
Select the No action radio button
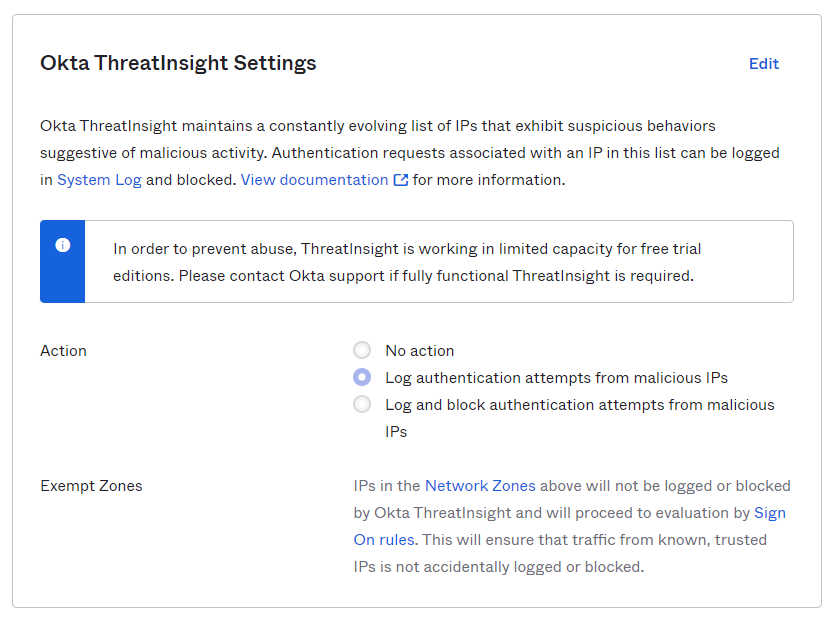tap(362, 350)
